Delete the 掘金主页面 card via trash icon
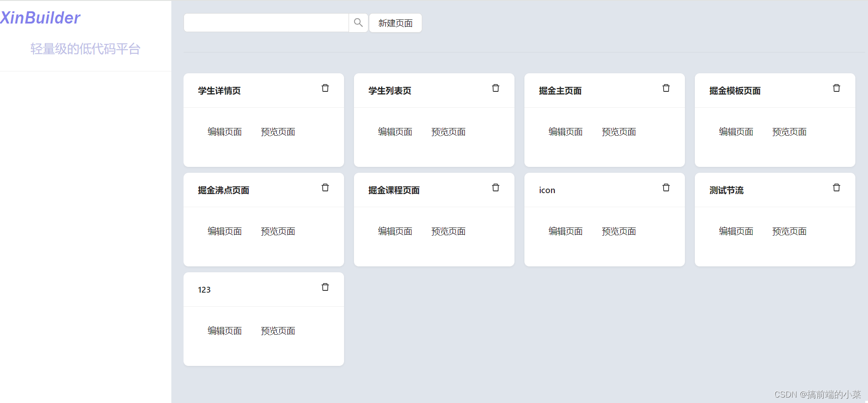 [666, 88]
